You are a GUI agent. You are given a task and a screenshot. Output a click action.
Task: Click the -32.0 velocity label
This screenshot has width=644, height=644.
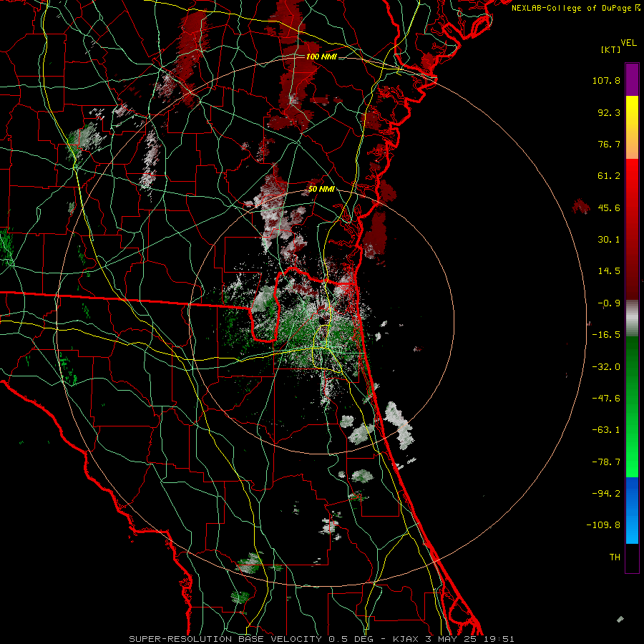pos(606,367)
